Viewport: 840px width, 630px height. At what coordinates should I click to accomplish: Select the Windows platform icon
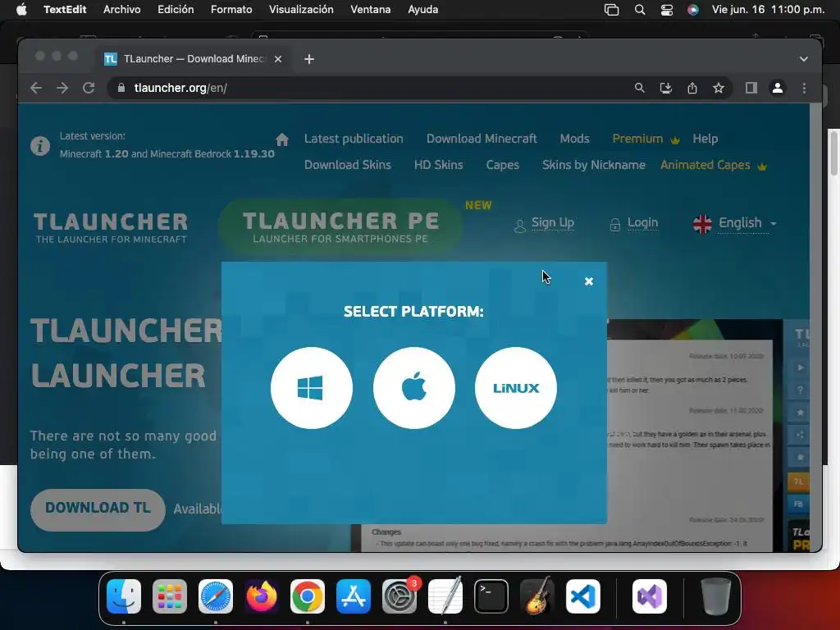(311, 388)
